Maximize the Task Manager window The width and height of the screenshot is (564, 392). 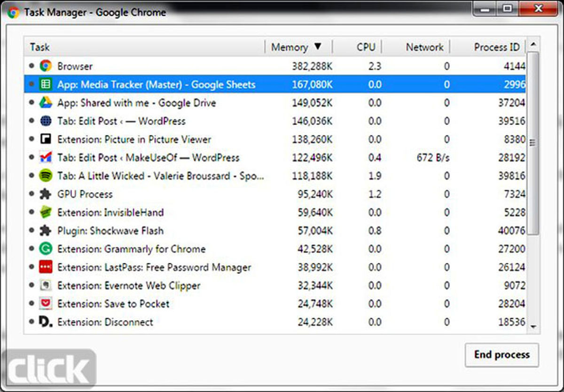pos(507,9)
